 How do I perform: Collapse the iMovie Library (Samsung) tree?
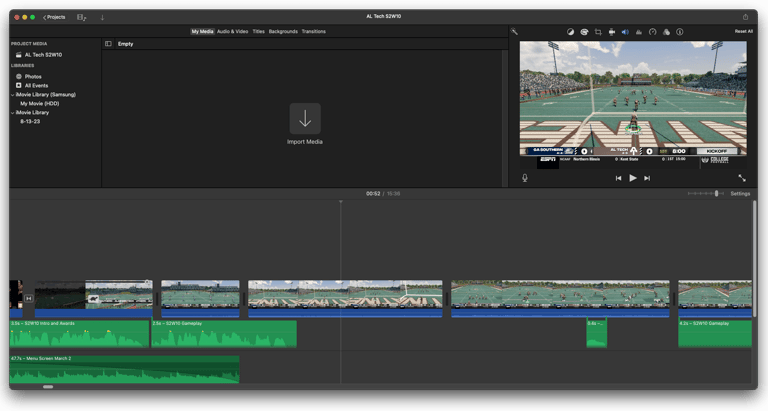[13, 95]
